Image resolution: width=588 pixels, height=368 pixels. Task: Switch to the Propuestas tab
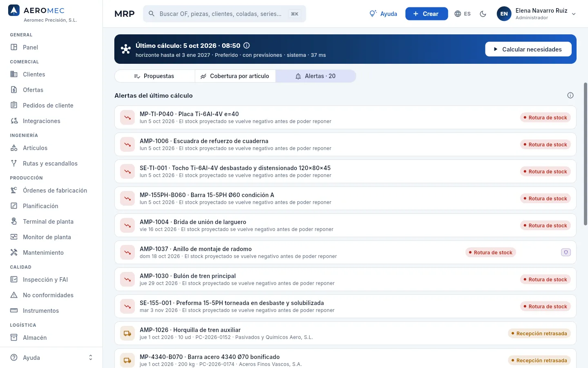[x=154, y=76]
